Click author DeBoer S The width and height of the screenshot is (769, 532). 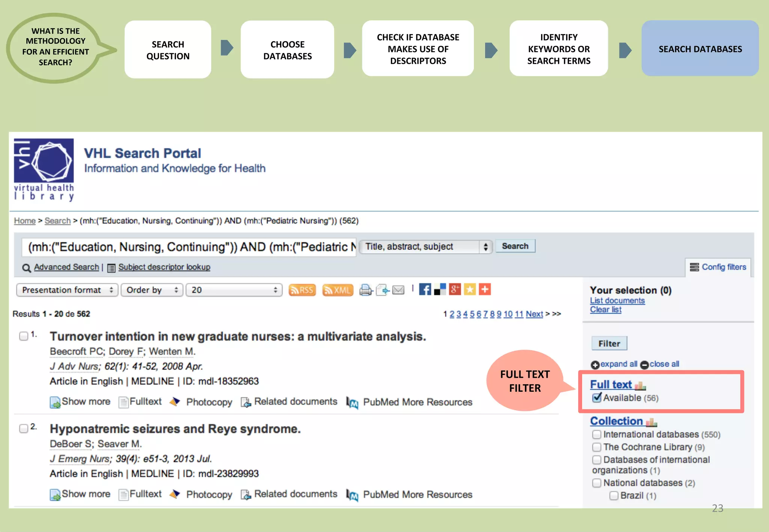[71, 444]
